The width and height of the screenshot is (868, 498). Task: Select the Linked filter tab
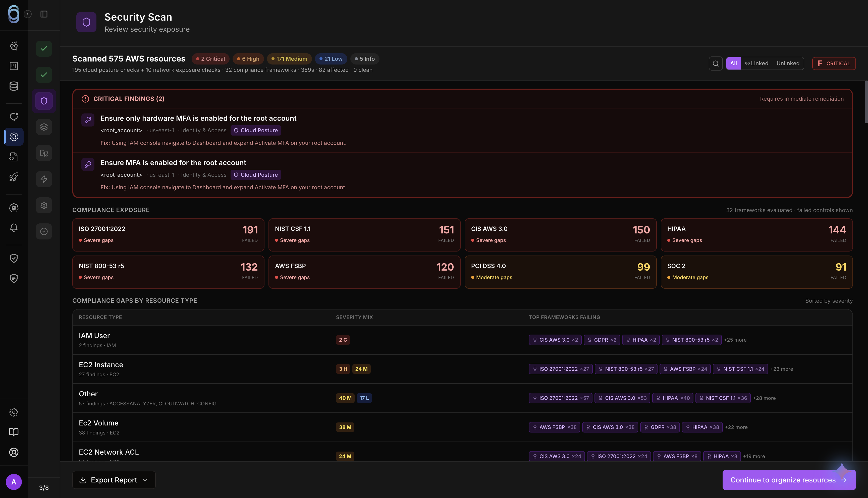click(757, 63)
